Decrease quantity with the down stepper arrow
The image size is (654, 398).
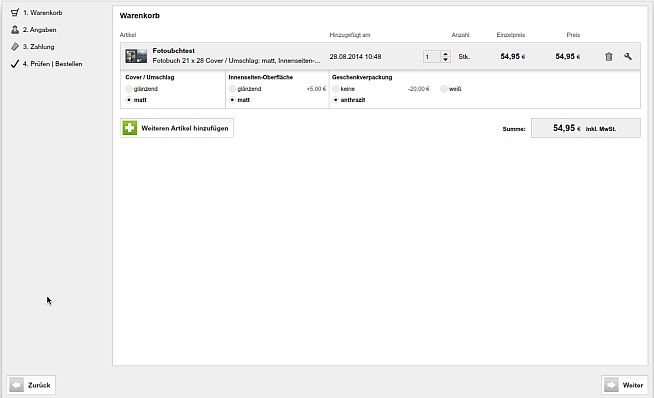[x=445, y=59]
